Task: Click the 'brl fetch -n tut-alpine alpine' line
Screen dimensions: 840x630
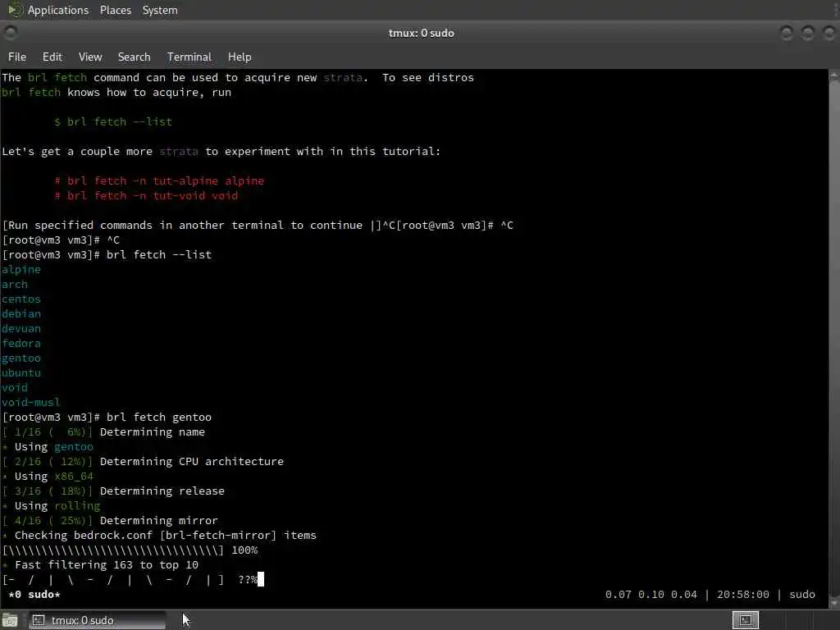Action: (159, 180)
